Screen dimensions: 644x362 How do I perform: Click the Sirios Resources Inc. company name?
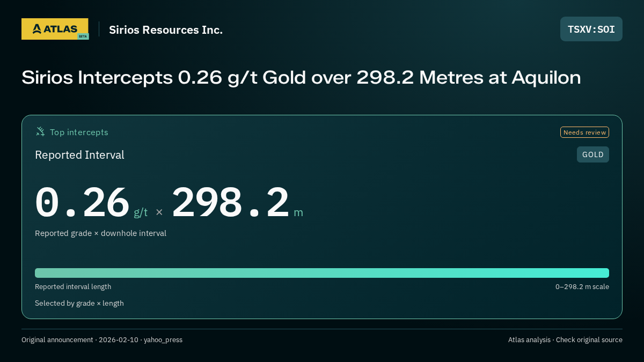point(166,30)
